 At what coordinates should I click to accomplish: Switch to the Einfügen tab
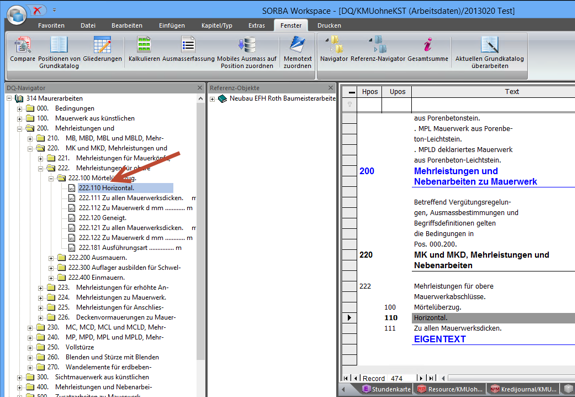pos(172,26)
